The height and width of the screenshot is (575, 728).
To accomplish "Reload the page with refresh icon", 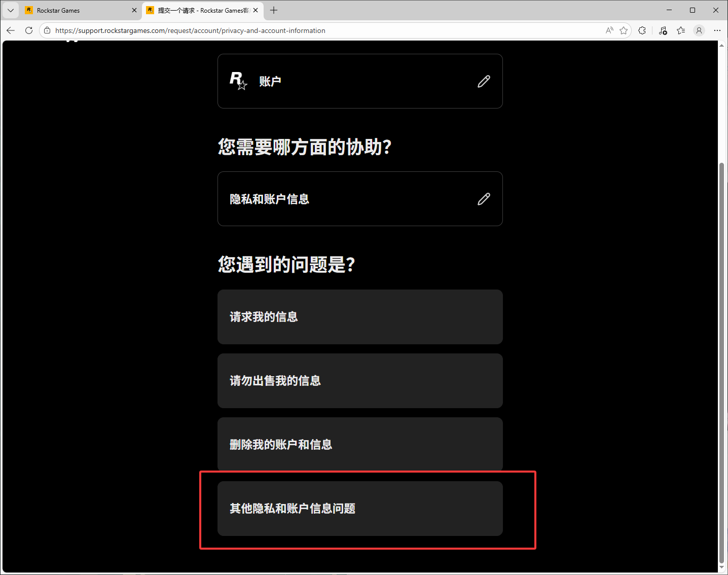I will pyautogui.click(x=29, y=30).
